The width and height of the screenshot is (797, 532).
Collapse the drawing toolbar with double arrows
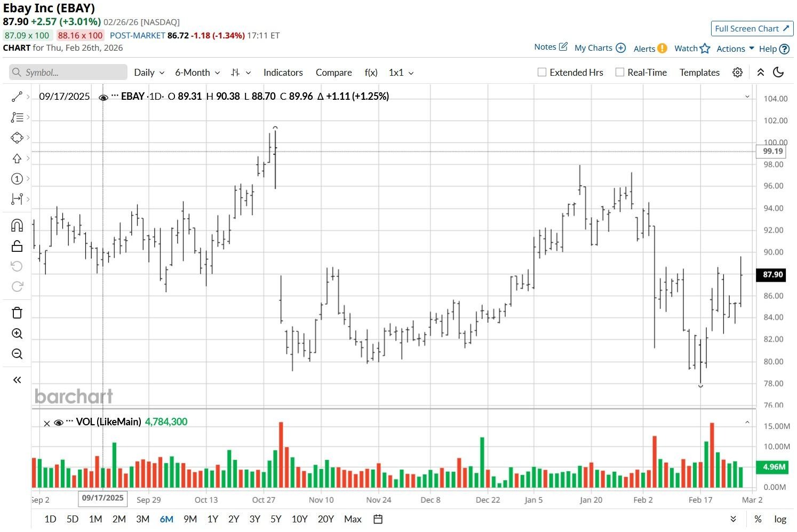(17, 380)
